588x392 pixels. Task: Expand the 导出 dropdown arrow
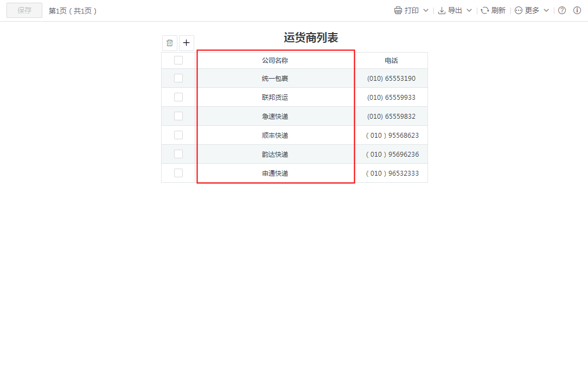[469, 10]
